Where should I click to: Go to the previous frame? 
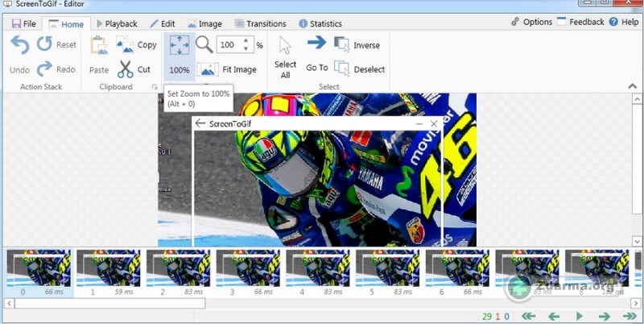(554, 316)
